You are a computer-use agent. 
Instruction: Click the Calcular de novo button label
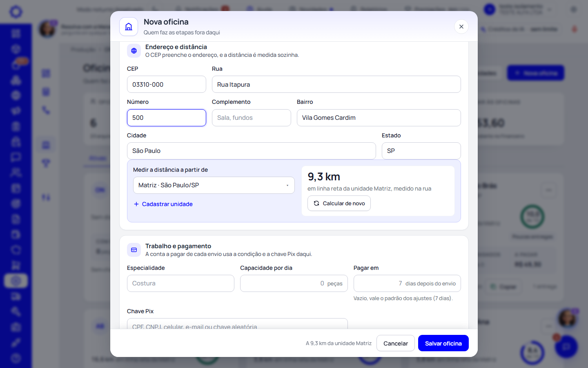pyautogui.click(x=344, y=203)
